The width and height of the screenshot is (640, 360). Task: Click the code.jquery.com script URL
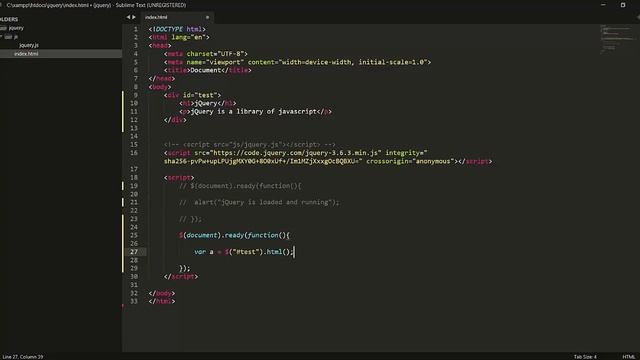pyautogui.click(x=297, y=153)
